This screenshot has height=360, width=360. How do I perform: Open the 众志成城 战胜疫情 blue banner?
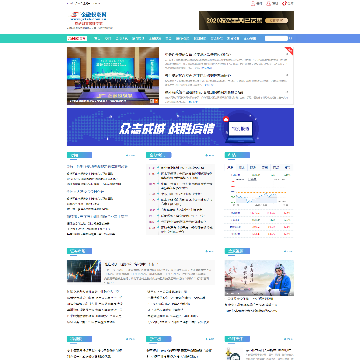coord(180,127)
